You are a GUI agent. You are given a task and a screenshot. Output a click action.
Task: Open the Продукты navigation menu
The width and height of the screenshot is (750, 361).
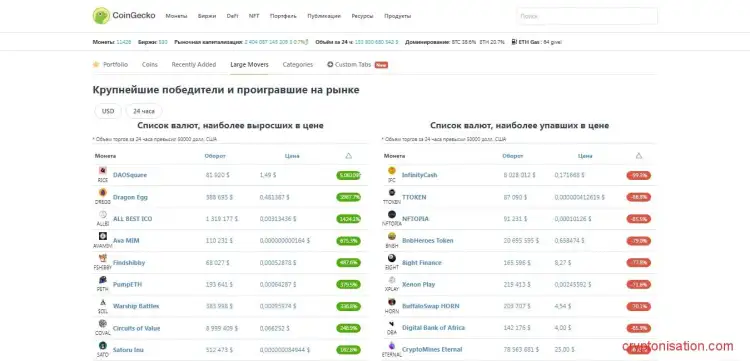click(x=397, y=16)
